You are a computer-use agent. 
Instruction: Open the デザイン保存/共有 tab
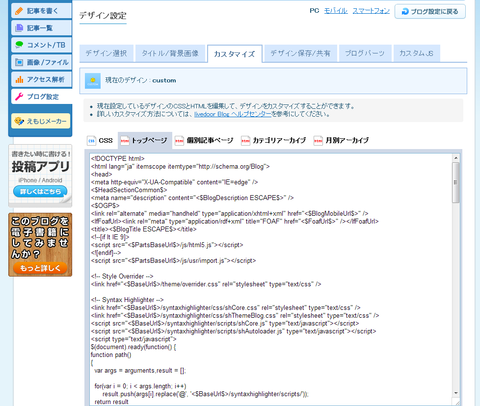tap(301, 53)
